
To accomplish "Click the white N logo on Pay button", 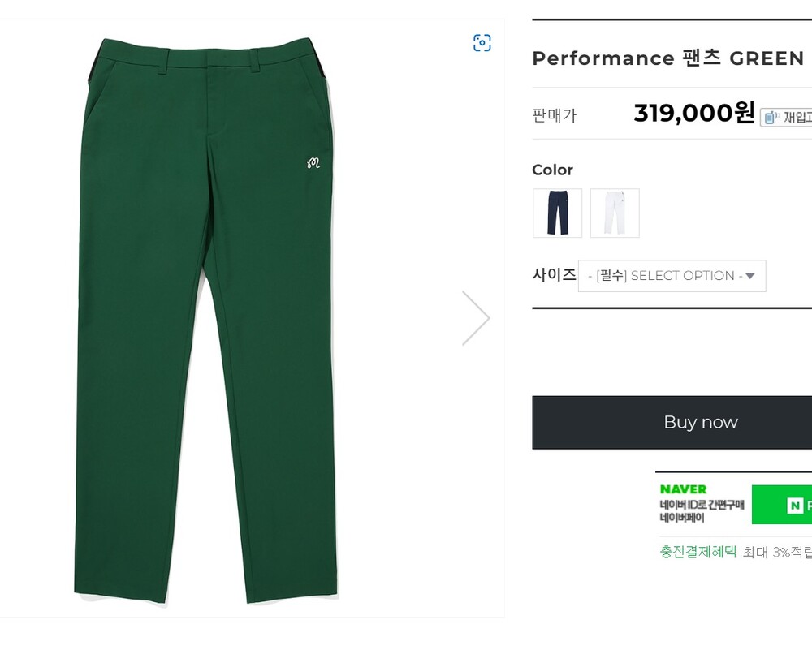I will (795, 506).
